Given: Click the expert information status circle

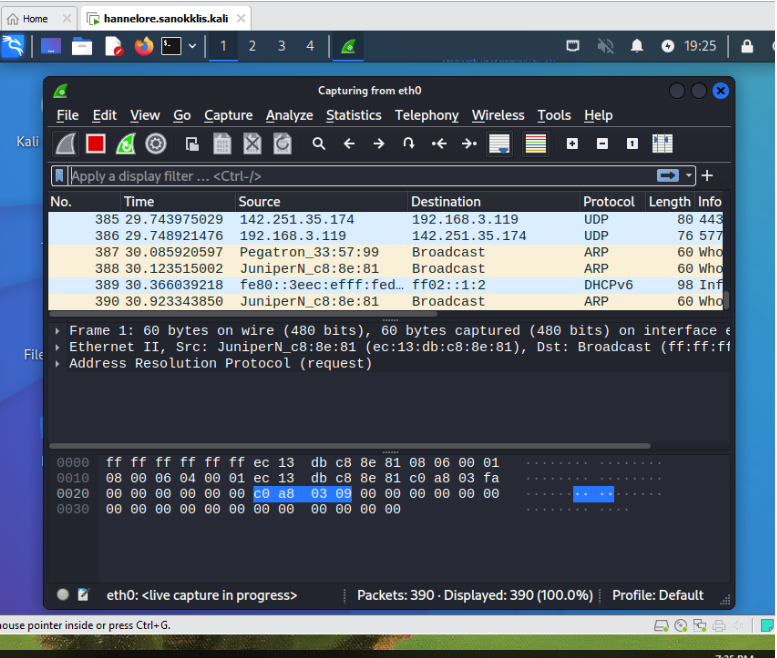Looking at the screenshot, I should (x=62, y=595).
